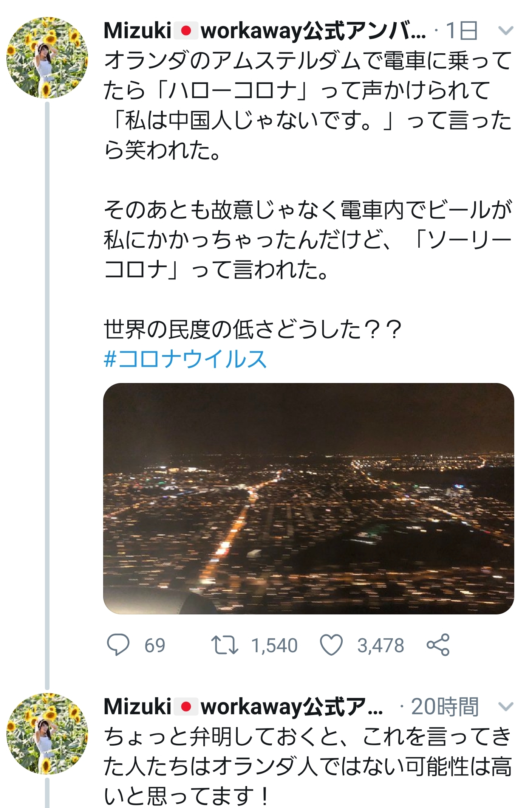The image size is (532, 808).
Task: View the night city lights photo
Action: (308, 498)
